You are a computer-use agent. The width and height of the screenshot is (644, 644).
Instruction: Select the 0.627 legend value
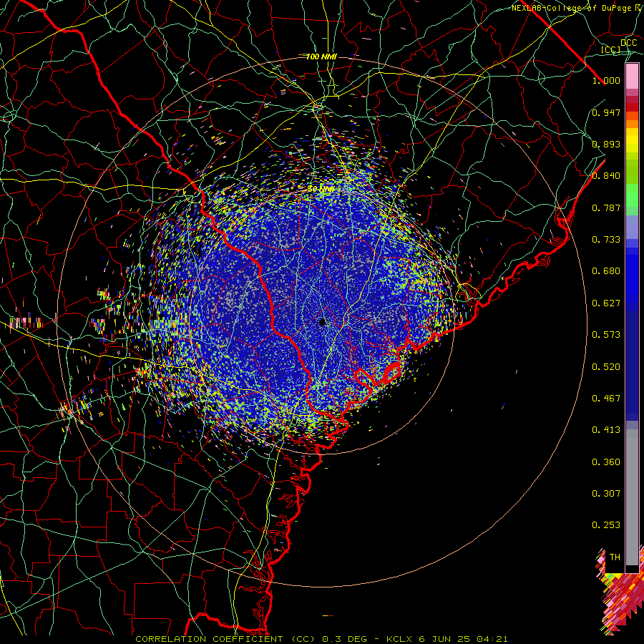click(606, 303)
